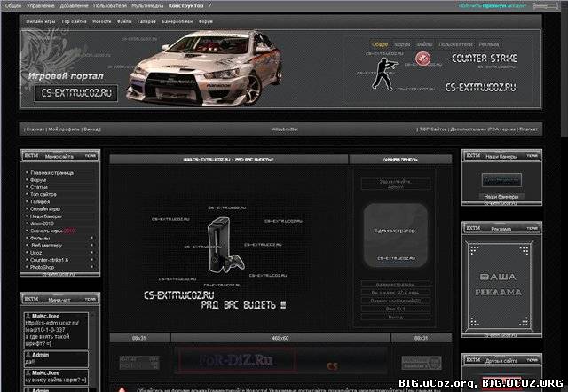Switch to the Реклама header tab
Screen dimensions: 568x392
point(489,44)
